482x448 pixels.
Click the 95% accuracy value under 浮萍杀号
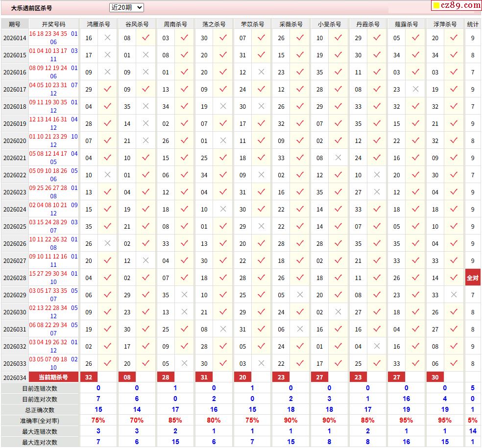(445, 420)
